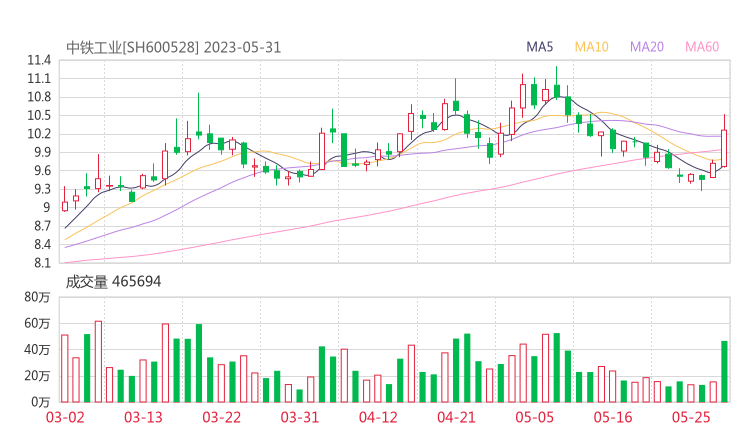The height and width of the screenshot is (440, 740).
Task: Click the 0万 volume axis label
Action: [x=41, y=402]
